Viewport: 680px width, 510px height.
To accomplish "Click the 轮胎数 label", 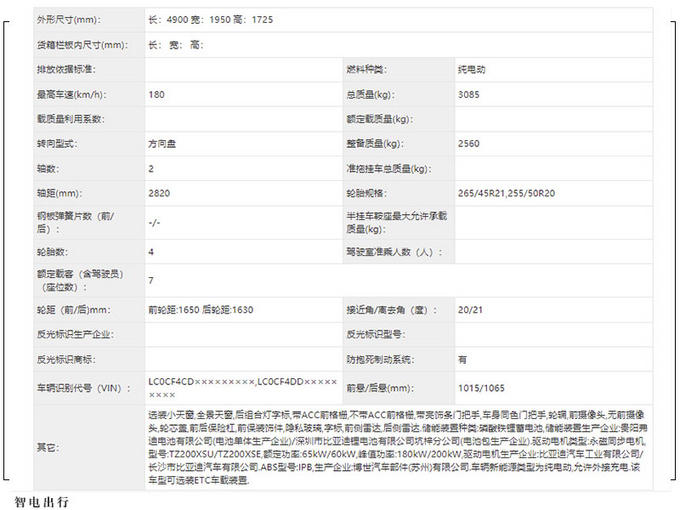I will pos(52,252).
